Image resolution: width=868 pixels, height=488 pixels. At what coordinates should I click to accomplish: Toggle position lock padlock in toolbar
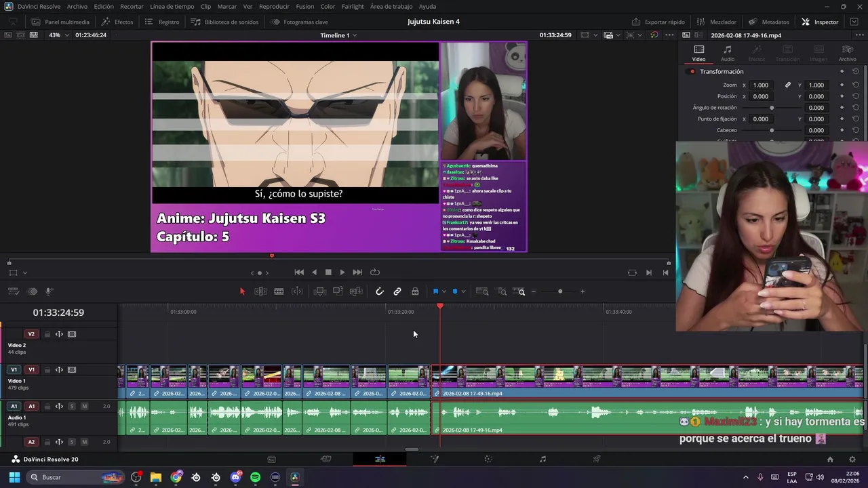point(415,291)
